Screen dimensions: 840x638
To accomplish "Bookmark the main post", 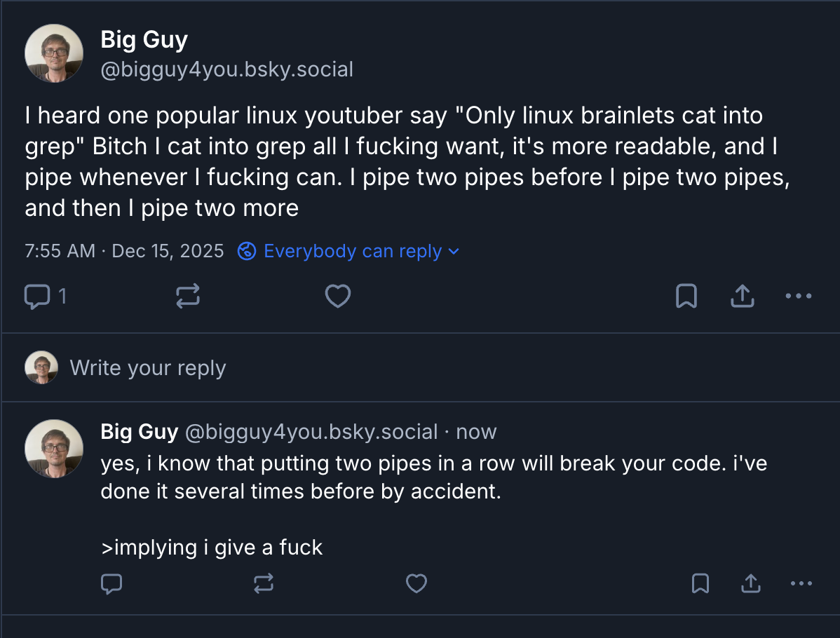I will tap(686, 297).
